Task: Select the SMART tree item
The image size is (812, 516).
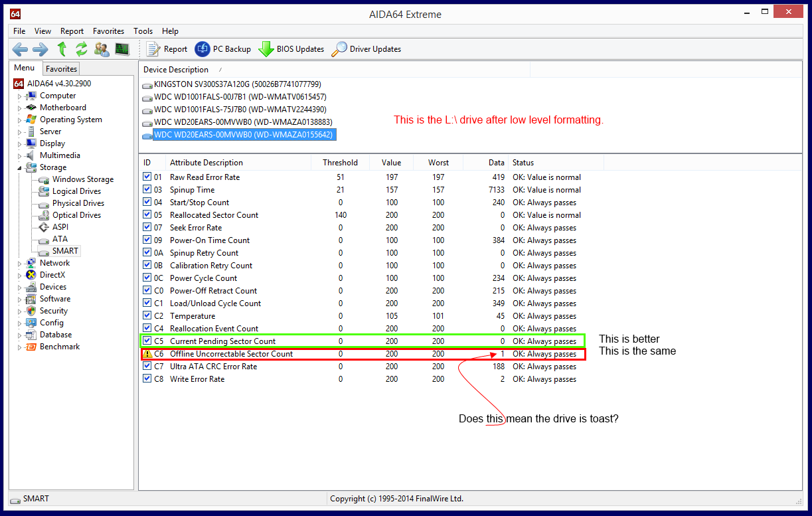Action: click(x=65, y=251)
